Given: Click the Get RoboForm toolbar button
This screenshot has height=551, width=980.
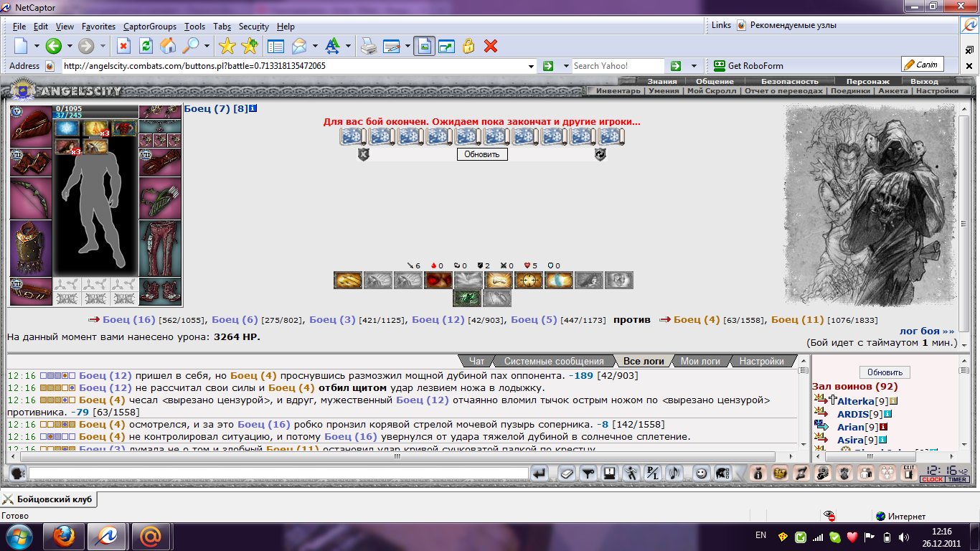Looking at the screenshot, I should 748,66.
